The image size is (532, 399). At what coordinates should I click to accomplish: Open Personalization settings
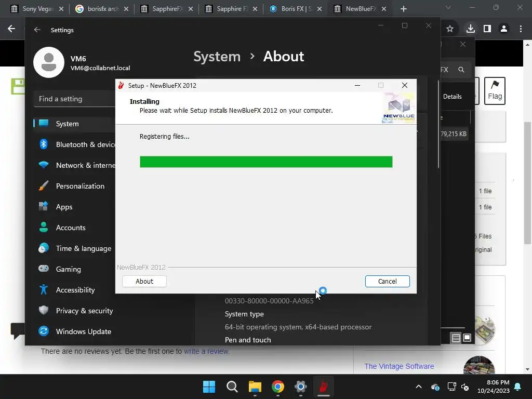click(75, 186)
